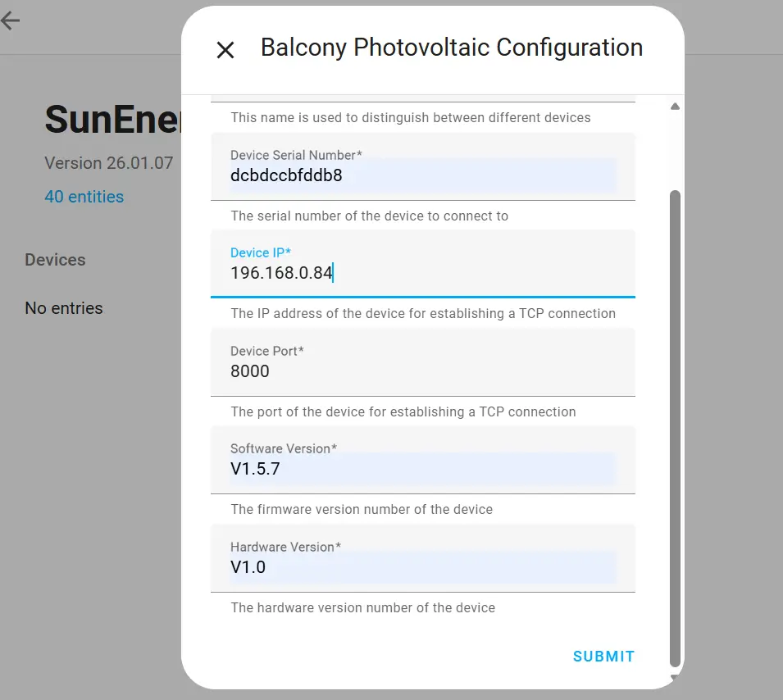Click into the Device IP field
Screen dimensions: 783x700
coord(422,273)
